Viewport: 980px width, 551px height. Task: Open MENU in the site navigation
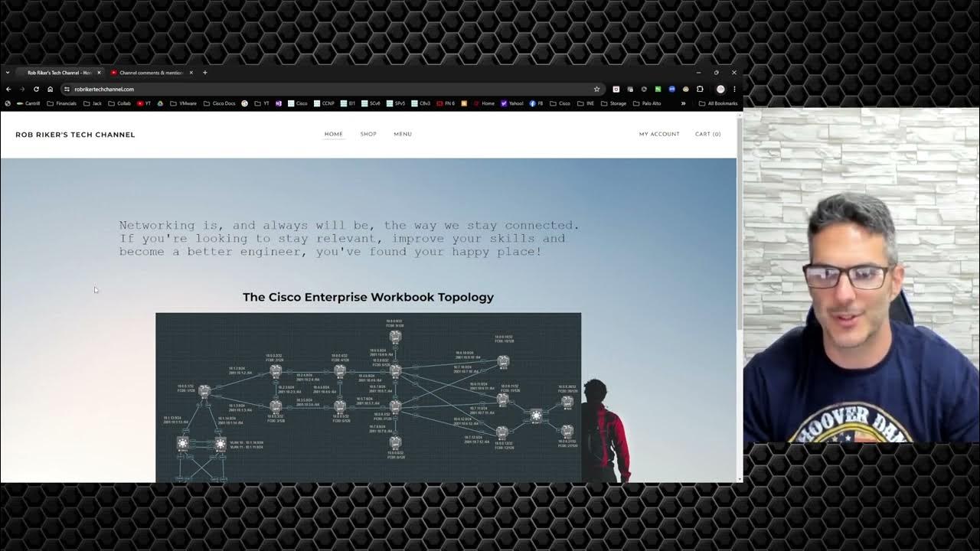pyautogui.click(x=403, y=134)
